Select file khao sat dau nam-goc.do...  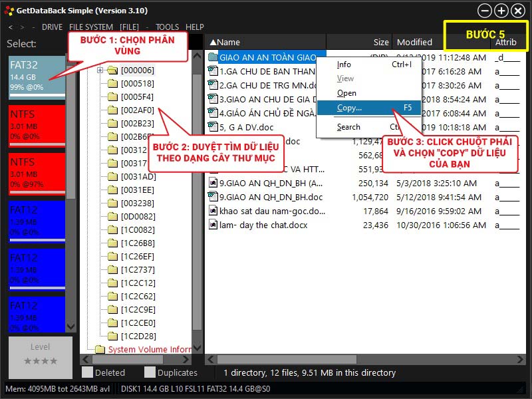(272, 211)
